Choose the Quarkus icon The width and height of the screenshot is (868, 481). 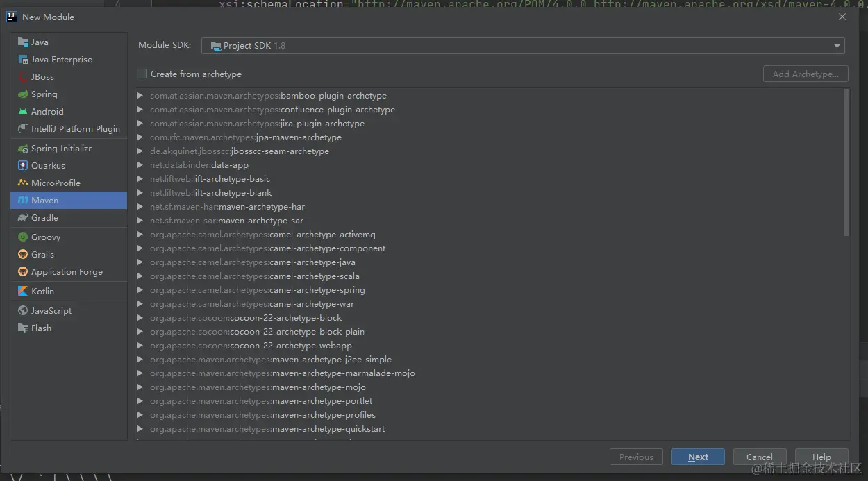click(23, 166)
